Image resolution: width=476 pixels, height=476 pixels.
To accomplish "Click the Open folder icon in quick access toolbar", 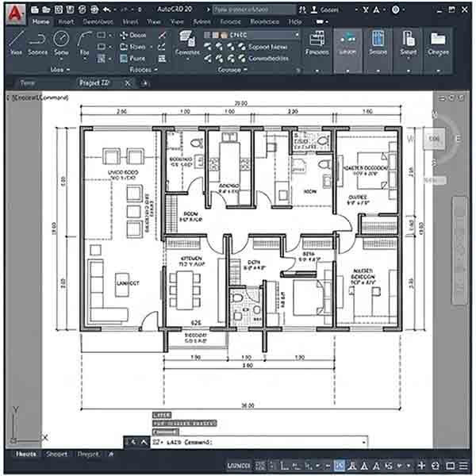I will (x=47, y=10).
